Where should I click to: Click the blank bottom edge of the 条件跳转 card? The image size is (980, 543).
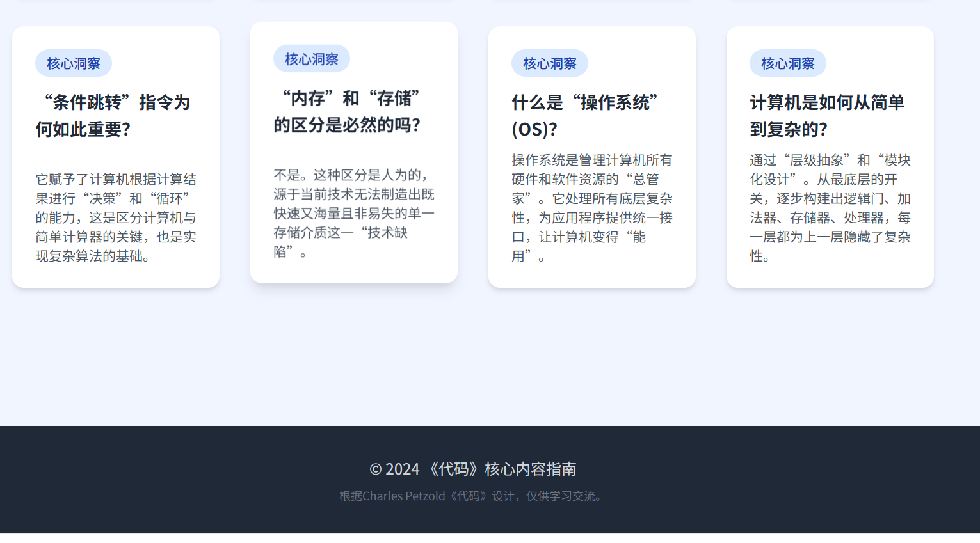point(115,277)
